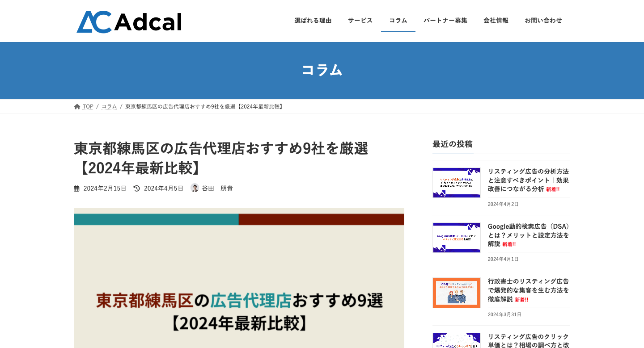Open the サービス page from the navigation
The height and width of the screenshot is (348, 644).
tap(360, 20)
